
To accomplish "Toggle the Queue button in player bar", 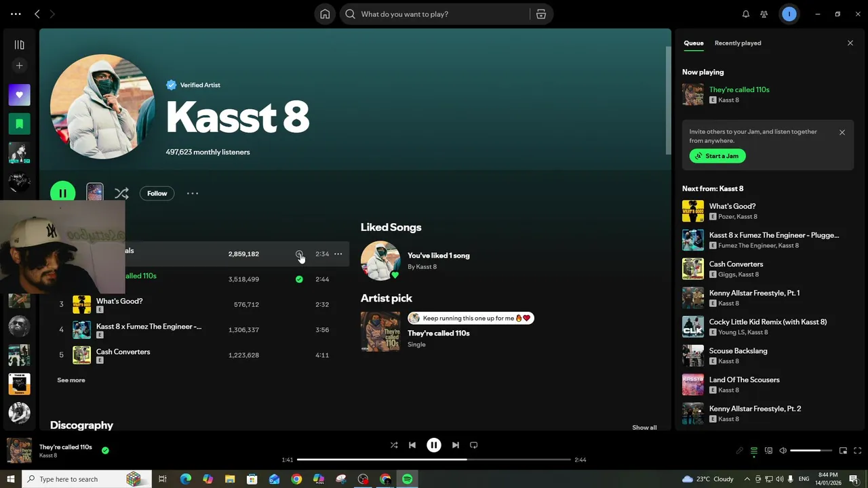I will [x=753, y=451].
